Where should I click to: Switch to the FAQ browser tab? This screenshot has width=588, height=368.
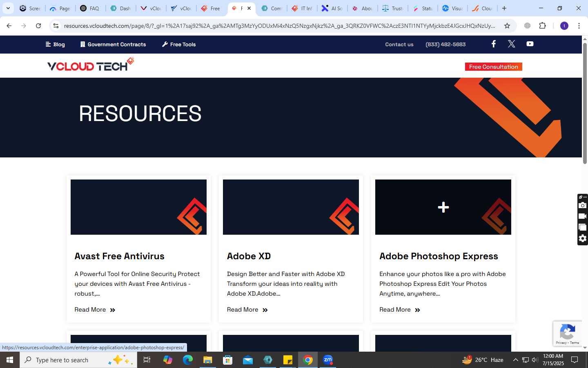tap(90, 8)
